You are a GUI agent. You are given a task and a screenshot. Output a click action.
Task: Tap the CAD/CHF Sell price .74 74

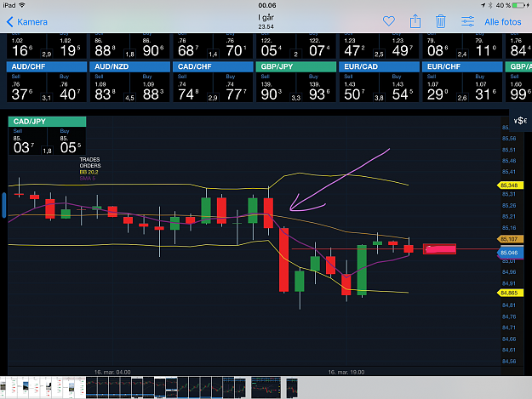[x=189, y=91]
